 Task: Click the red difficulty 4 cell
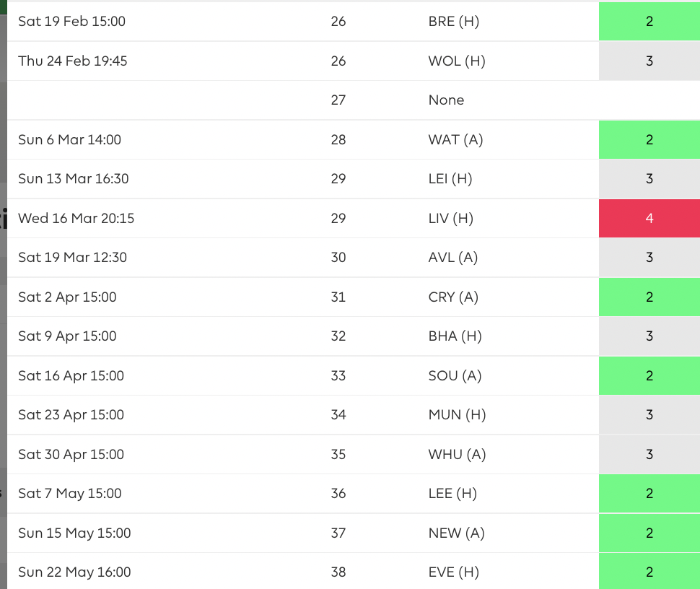[649, 218]
